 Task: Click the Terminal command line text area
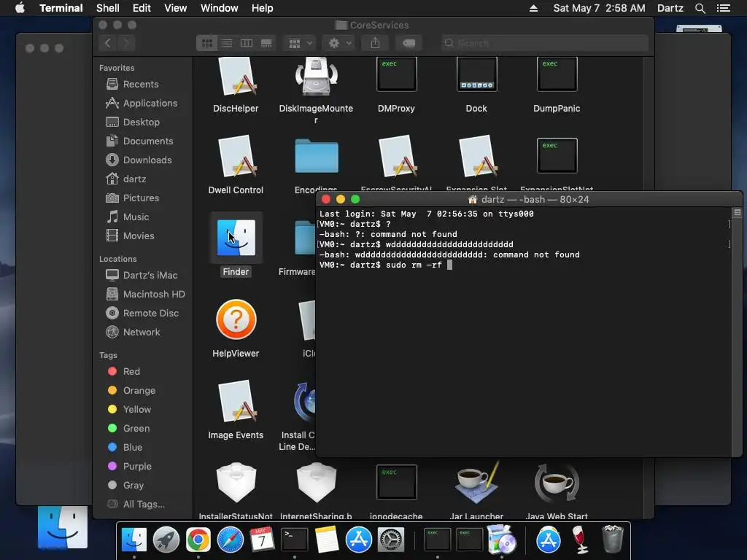tap(523, 332)
